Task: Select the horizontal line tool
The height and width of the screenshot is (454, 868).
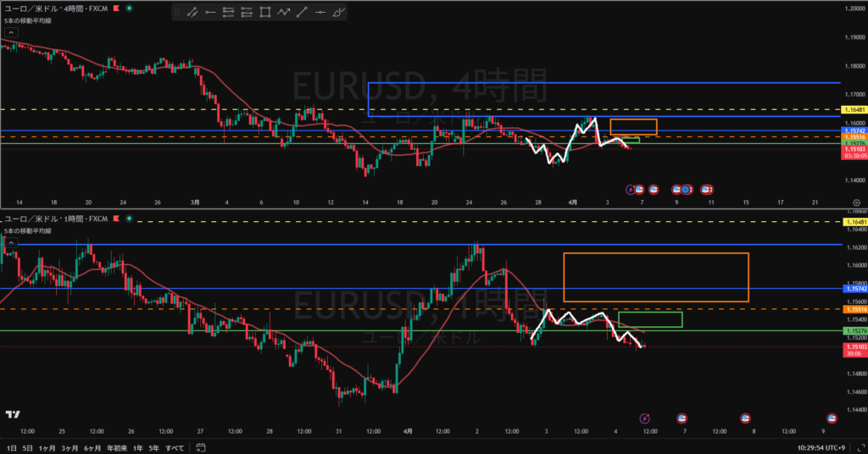Action: tap(320, 13)
